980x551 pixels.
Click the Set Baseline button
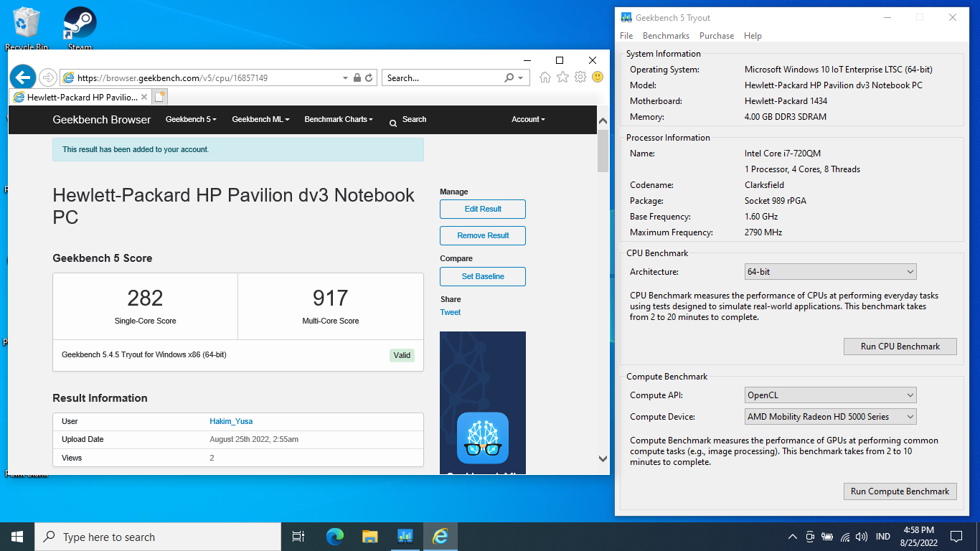(483, 276)
